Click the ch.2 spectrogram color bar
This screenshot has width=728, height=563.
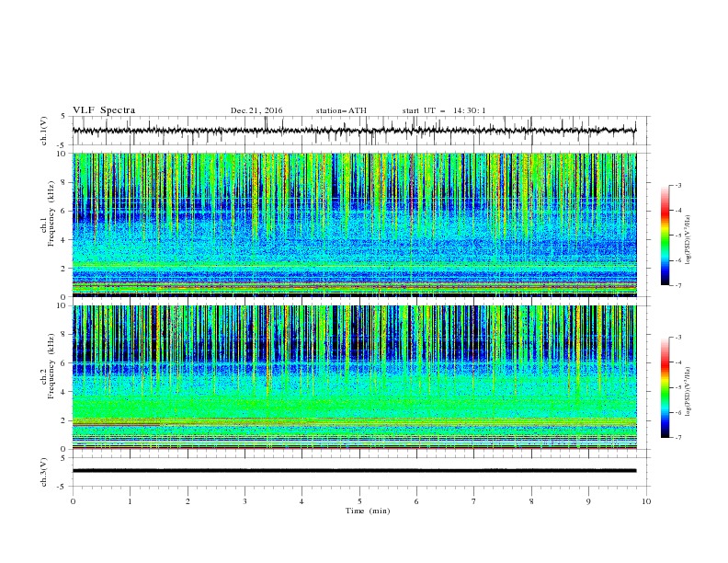coord(665,387)
